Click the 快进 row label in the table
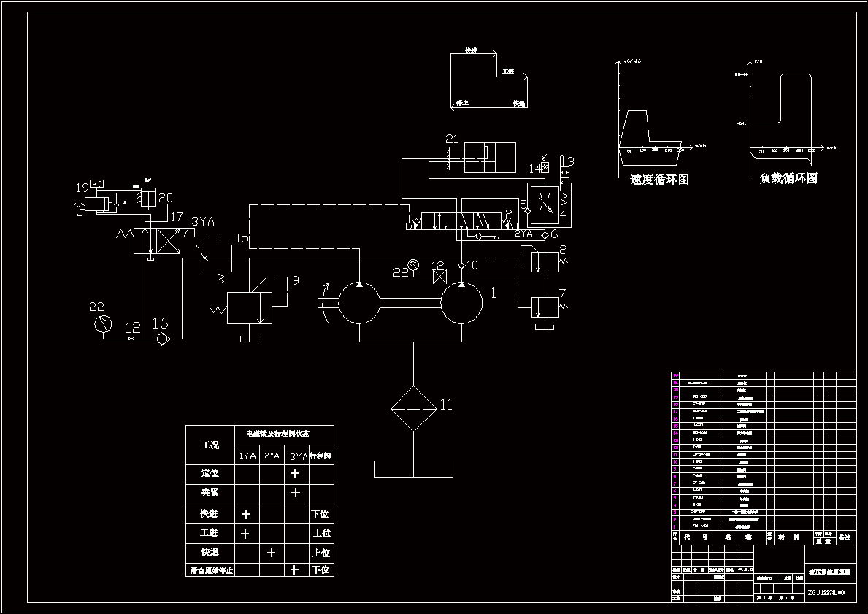 click(x=210, y=513)
